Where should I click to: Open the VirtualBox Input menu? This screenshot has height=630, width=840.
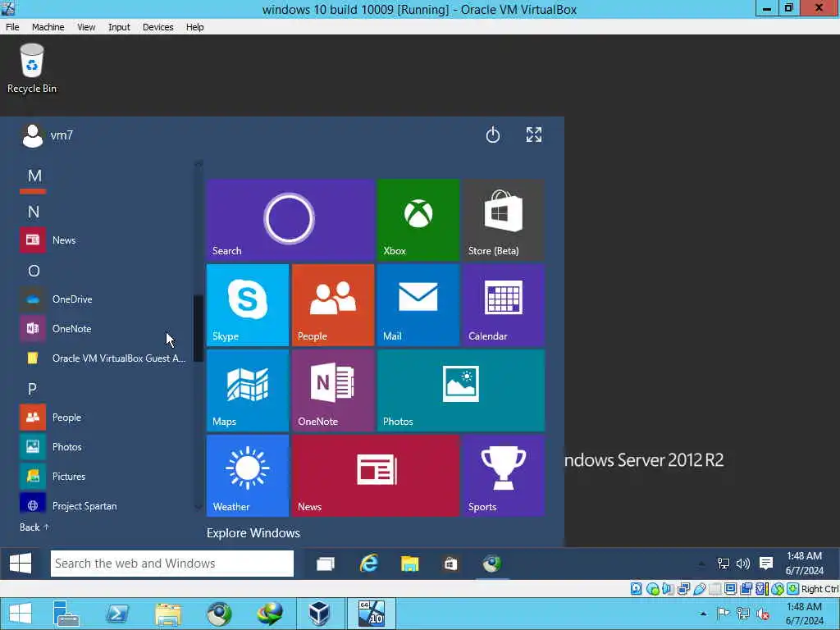(119, 27)
